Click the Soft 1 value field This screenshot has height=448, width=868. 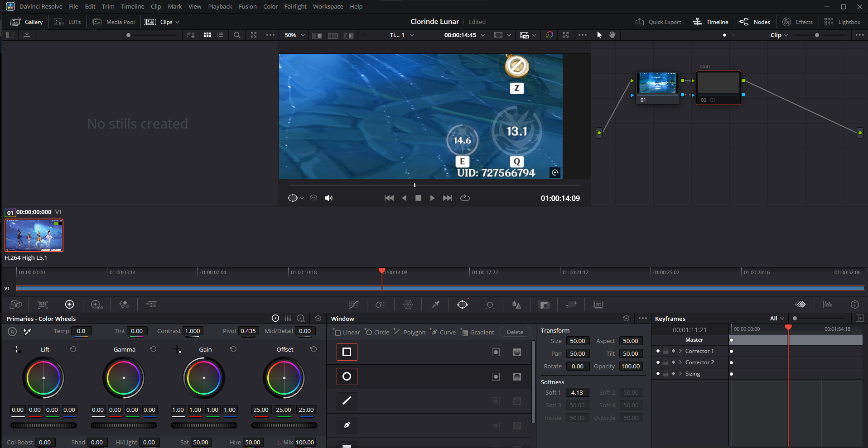point(577,393)
